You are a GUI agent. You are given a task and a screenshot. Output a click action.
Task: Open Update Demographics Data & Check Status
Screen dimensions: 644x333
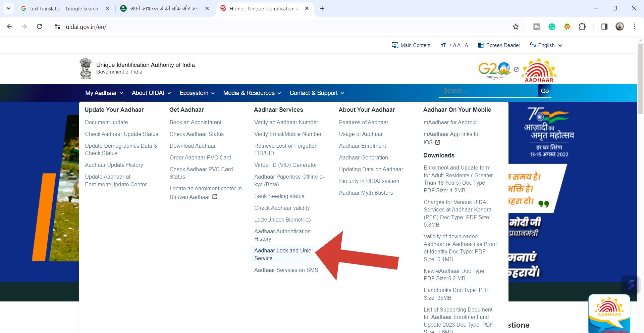(121, 149)
